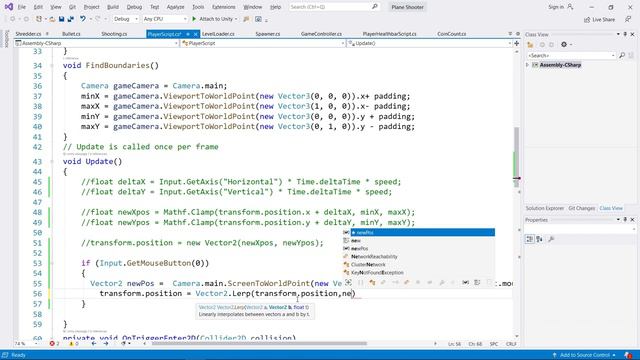Image resolution: width=640 pixels, height=360 pixels.
Task: Open the PlayerScript type dropdown
Action: click(x=263, y=43)
